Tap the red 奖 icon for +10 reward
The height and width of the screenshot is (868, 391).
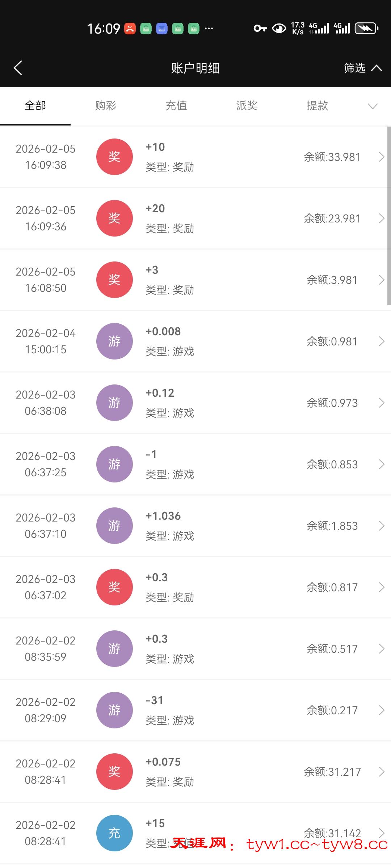click(114, 157)
